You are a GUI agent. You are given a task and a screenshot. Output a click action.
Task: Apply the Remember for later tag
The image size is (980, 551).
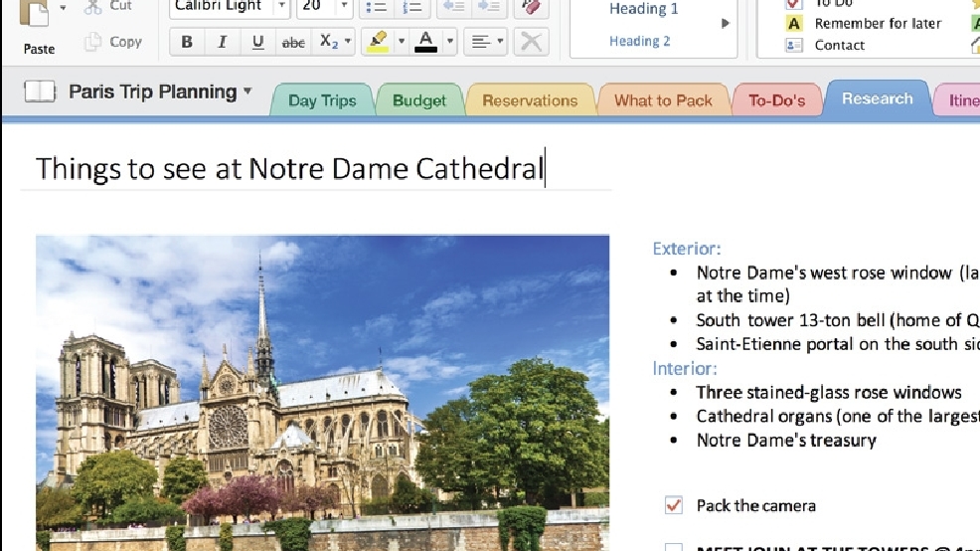[878, 24]
